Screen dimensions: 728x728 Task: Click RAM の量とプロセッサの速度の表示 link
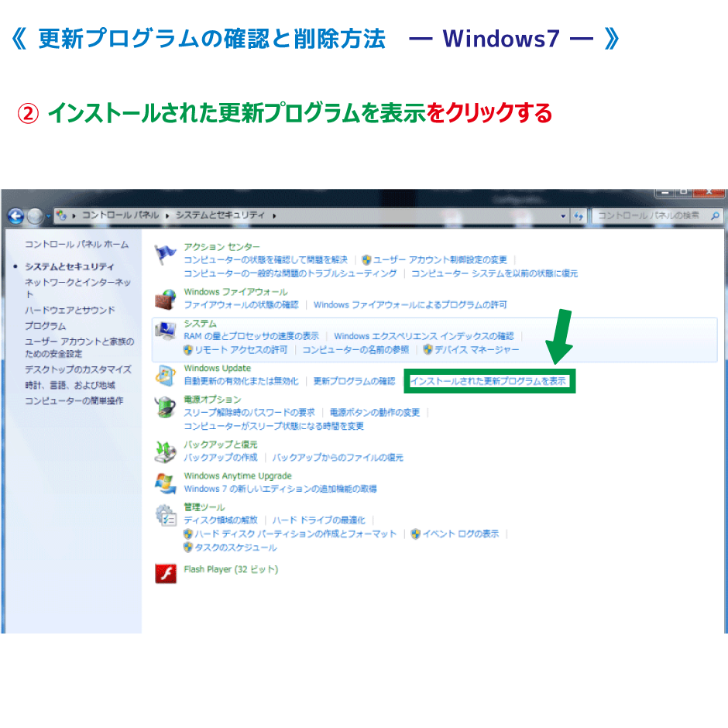click(x=251, y=336)
